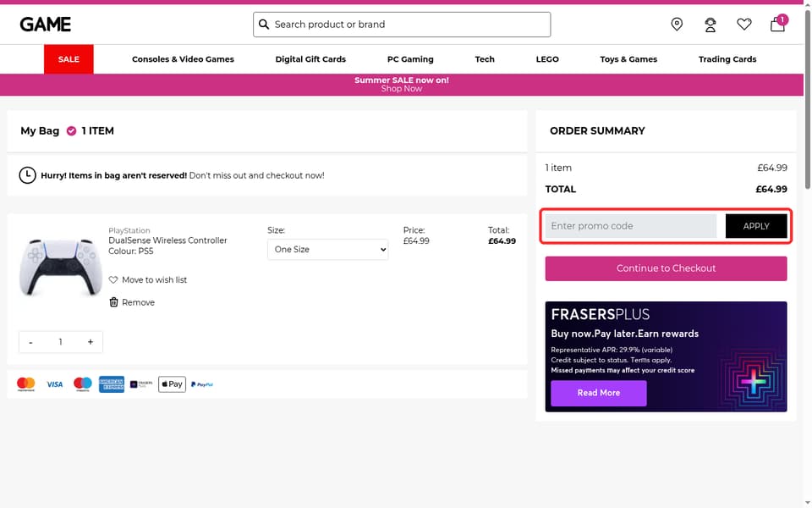
Task: Click the APPLY promo code button
Action: pos(756,226)
